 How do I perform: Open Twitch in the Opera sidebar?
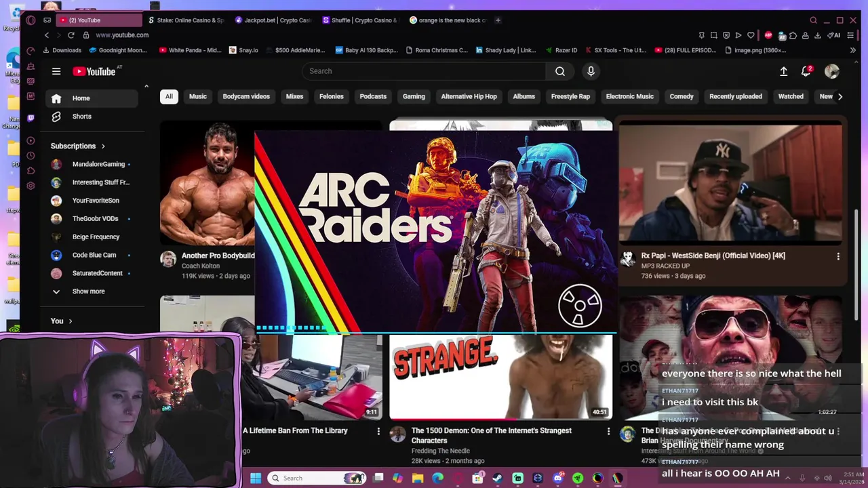[31, 118]
